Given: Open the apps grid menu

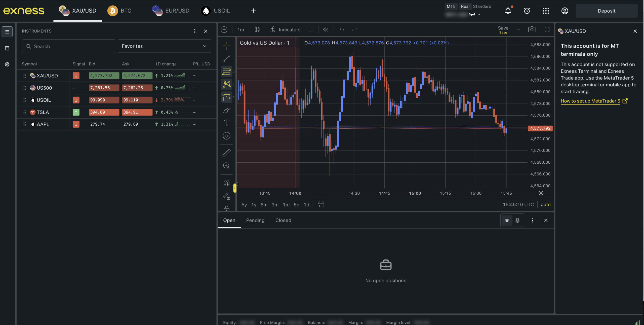Looking at the screenshot, I should [x=546, y=11].
